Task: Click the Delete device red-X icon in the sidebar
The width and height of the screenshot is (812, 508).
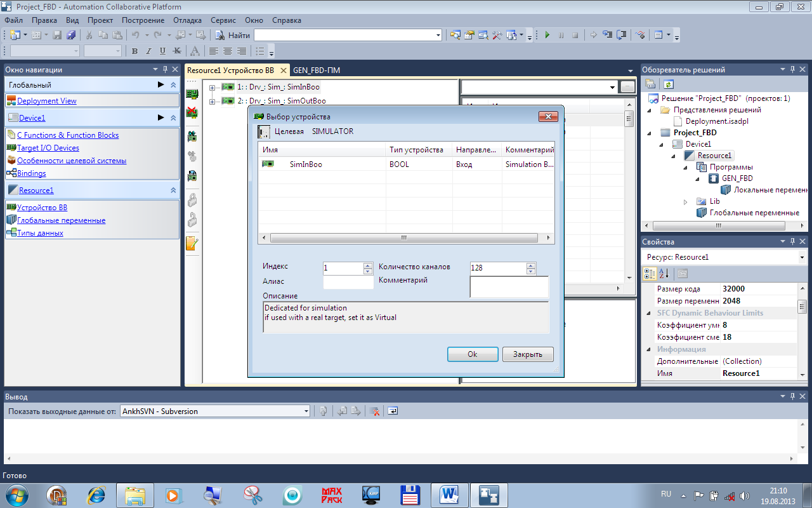Action: pyautogui.click(x=192, y=114)
